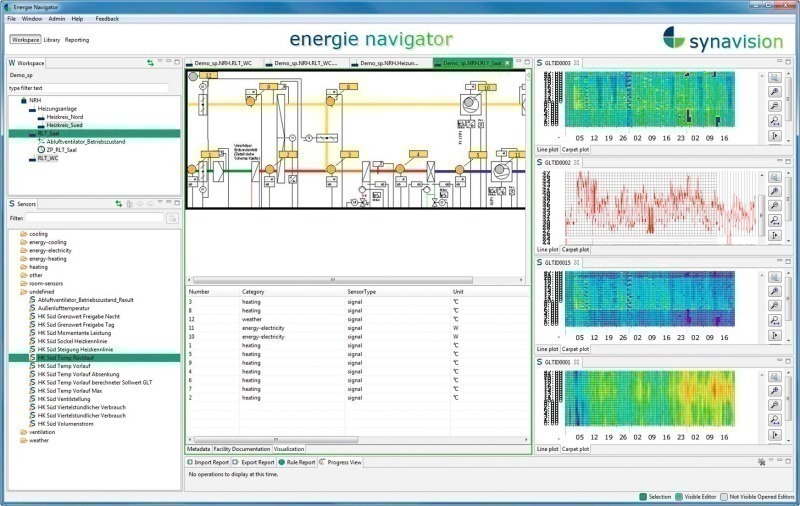The width and height of the screenshot is (800, 506).
Task: Click the jump-to-end icon in GLTID0003 panel
Action: pos(774,136)
